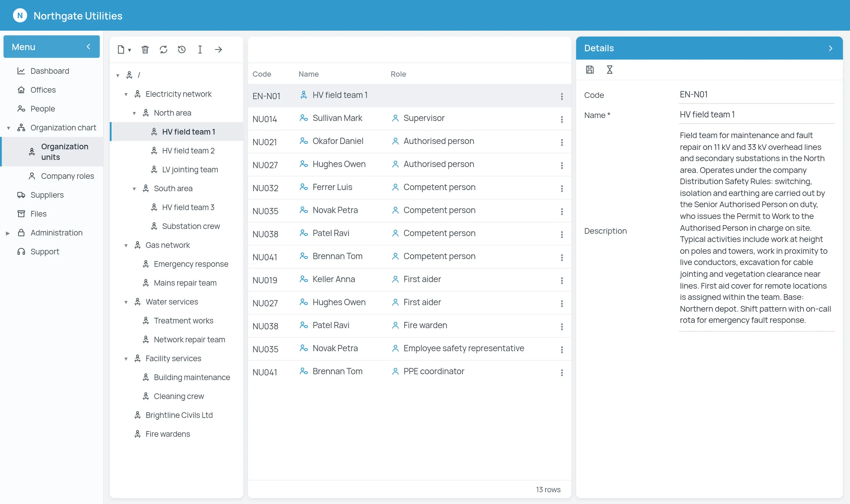The image size is (850, 504).
Task: Open three-dot menu for PPE coordinator row
Action: tap(562, 372)
